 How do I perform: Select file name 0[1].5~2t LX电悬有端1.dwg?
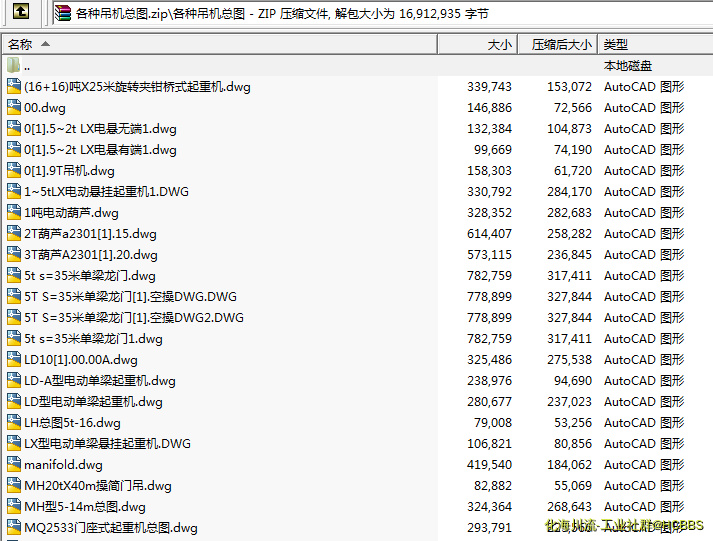[x=100, y=150]
